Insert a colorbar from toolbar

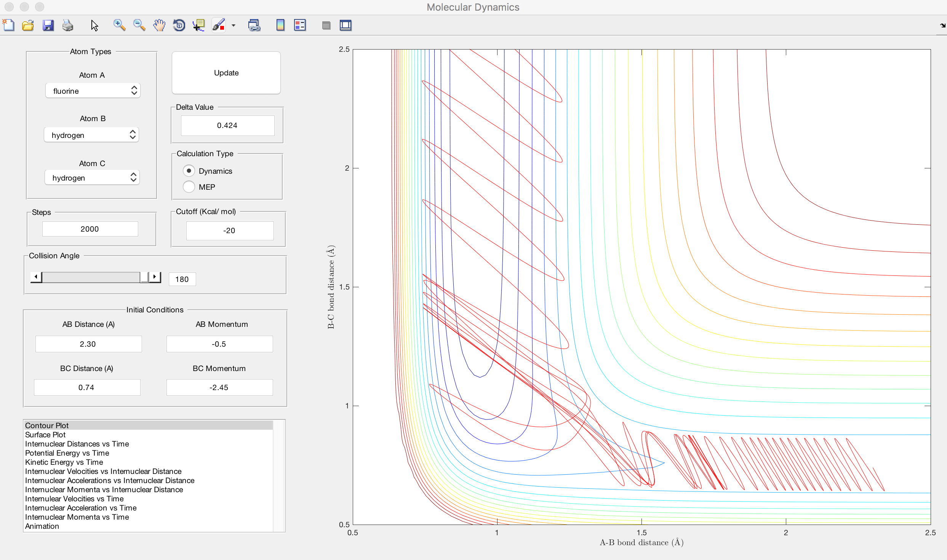point(280,26)
